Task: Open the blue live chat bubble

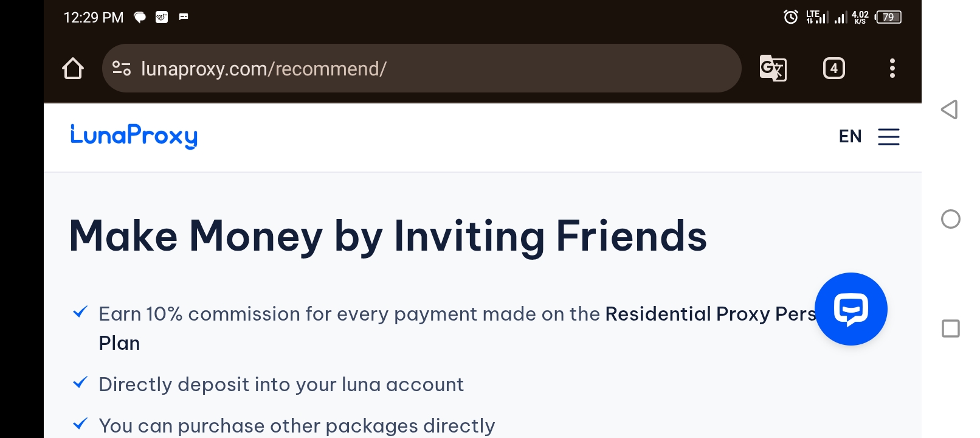Action: click(851, 309)
